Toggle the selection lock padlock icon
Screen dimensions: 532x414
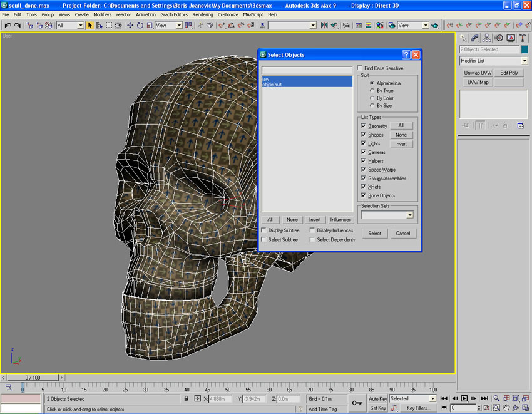tap(187, 399)
